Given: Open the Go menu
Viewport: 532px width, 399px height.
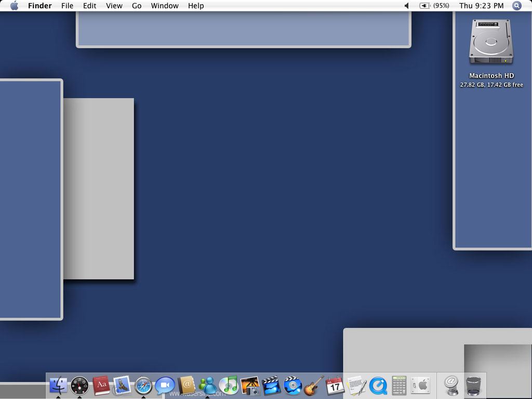Looking at the screenshot, I should [137, 6].
